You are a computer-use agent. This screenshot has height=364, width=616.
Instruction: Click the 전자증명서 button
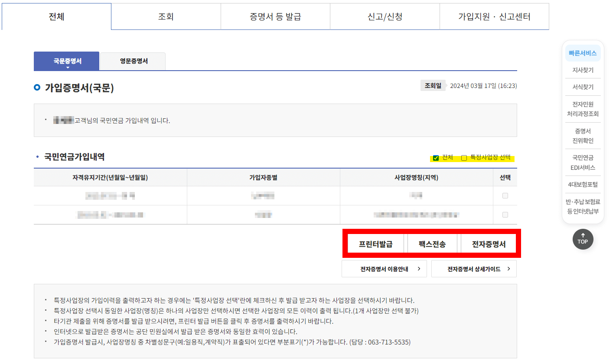tap(489, 244)
